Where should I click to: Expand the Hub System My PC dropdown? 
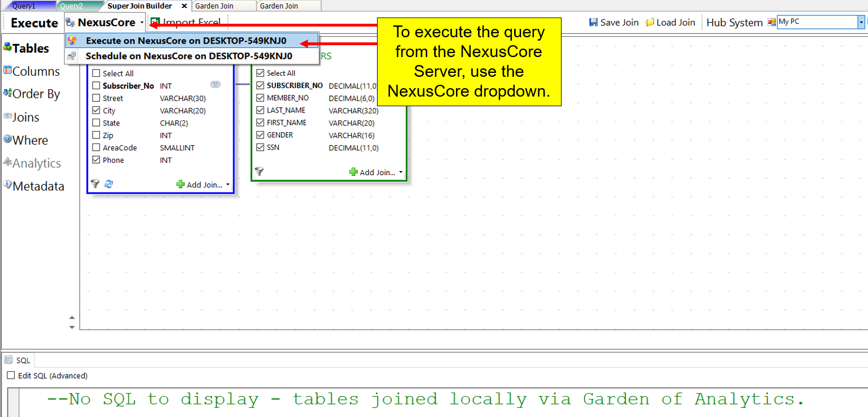pos(861,23)
